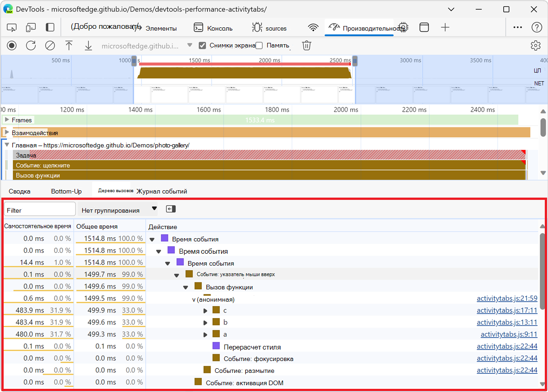Sort by 'Общее время' column header
Image resolution: width=548 pixels, height=392 pixels.
[109, 226]
